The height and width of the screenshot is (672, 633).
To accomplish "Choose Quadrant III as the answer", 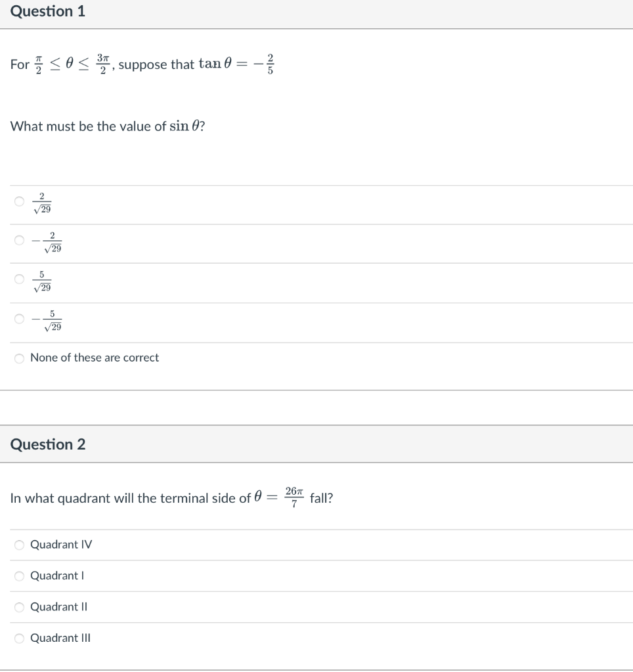I will tap(19, 639).
